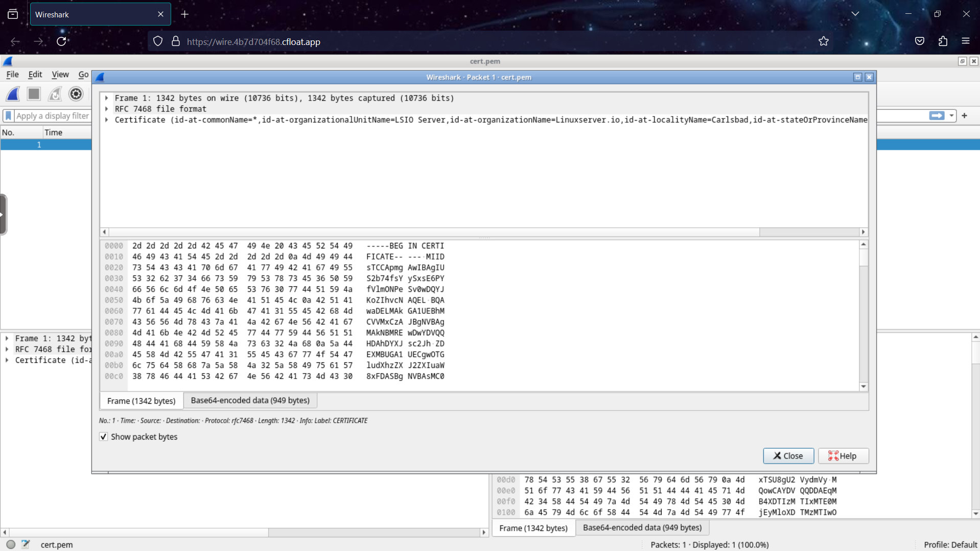Click the Profile: Default status label
This screenshot has width=980, height=551.
coord(950,545)
